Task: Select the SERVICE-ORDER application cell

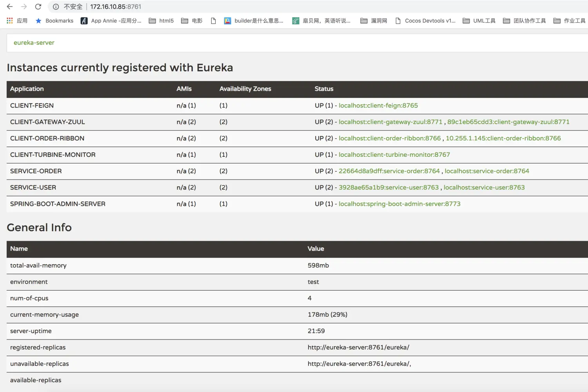Action: [36, 171]
